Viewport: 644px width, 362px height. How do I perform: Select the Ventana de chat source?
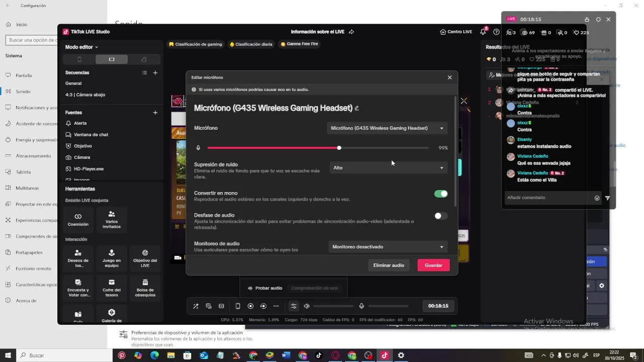coord(91,135)
